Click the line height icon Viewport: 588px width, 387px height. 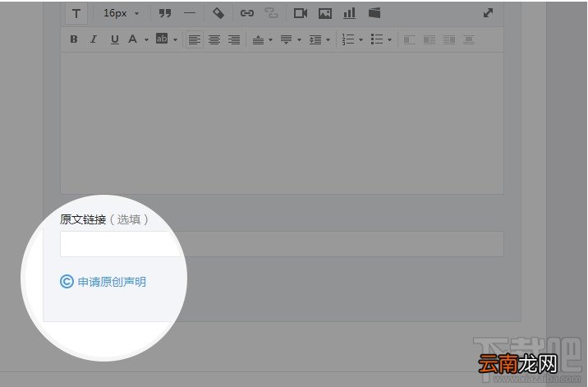tap(315, 39)
